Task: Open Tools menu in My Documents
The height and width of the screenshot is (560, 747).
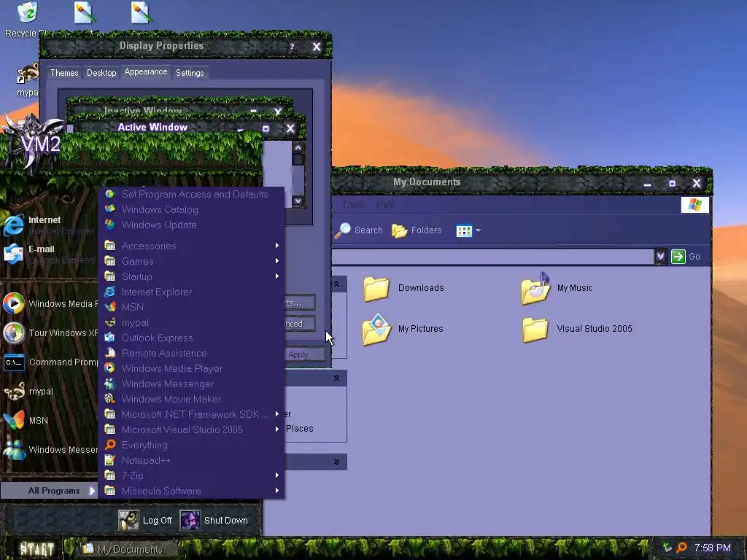Action: pyautogui.click(x=353, y=205)
